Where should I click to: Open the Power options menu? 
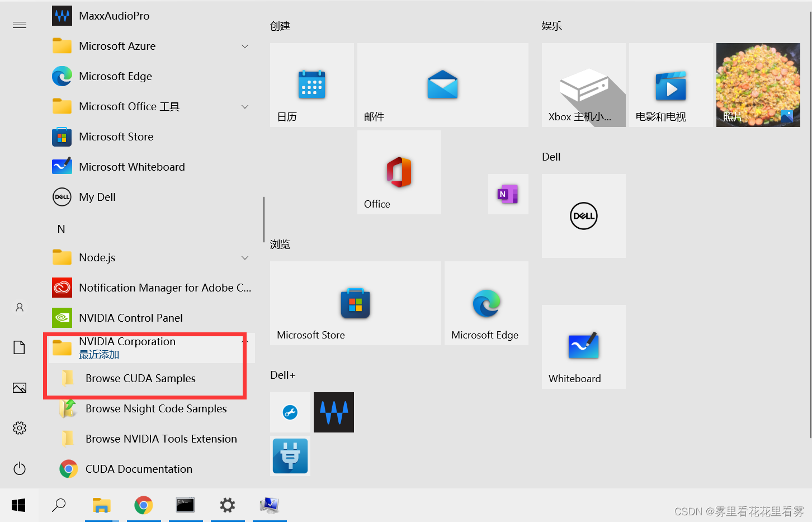(x=20, y=468)
